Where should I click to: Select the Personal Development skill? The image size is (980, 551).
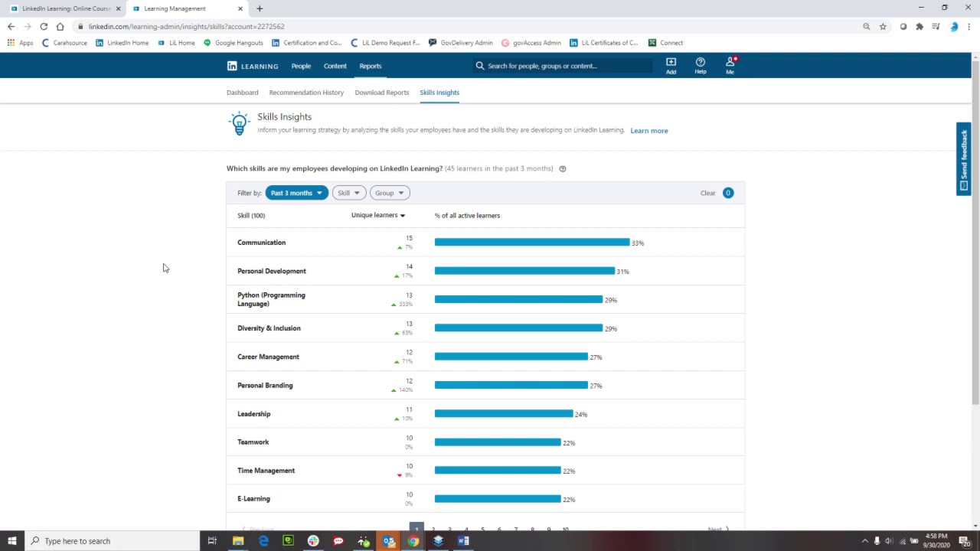coord(271,271)
